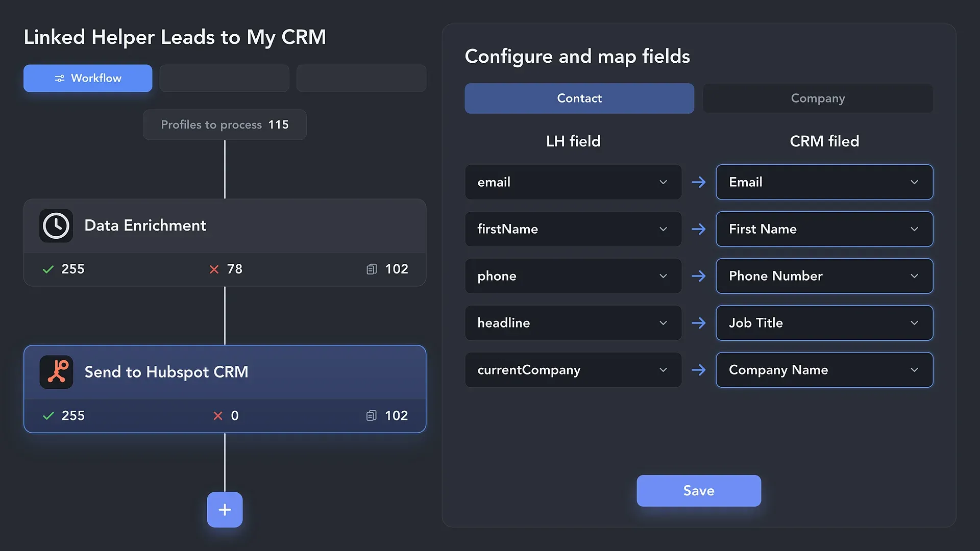The image size is (980, 551).
Task: Click arrow icon next to phone field
Action: click(699, 276)
